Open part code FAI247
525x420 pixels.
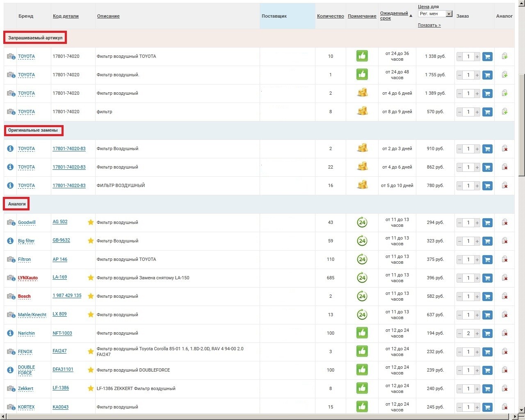point(59,351)
